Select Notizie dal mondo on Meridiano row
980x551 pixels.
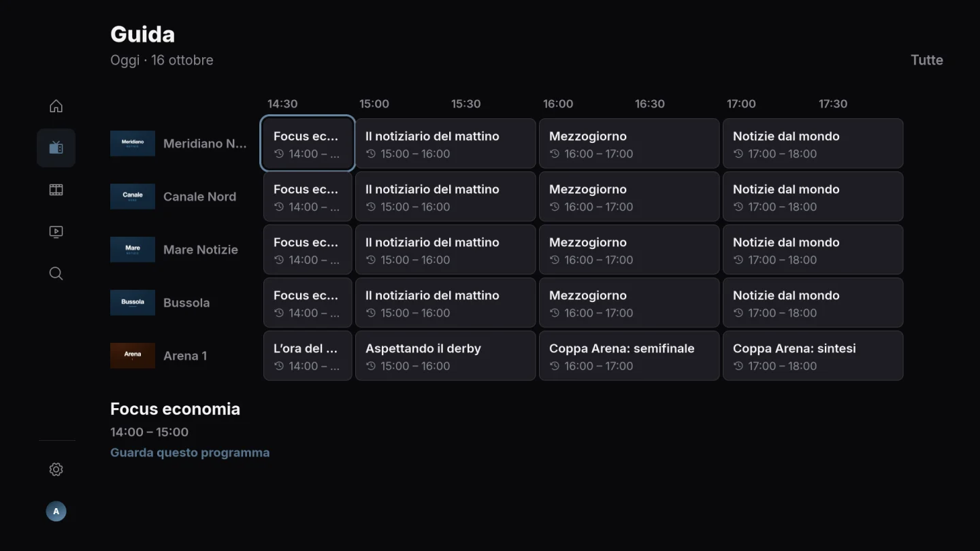point(813,144)
